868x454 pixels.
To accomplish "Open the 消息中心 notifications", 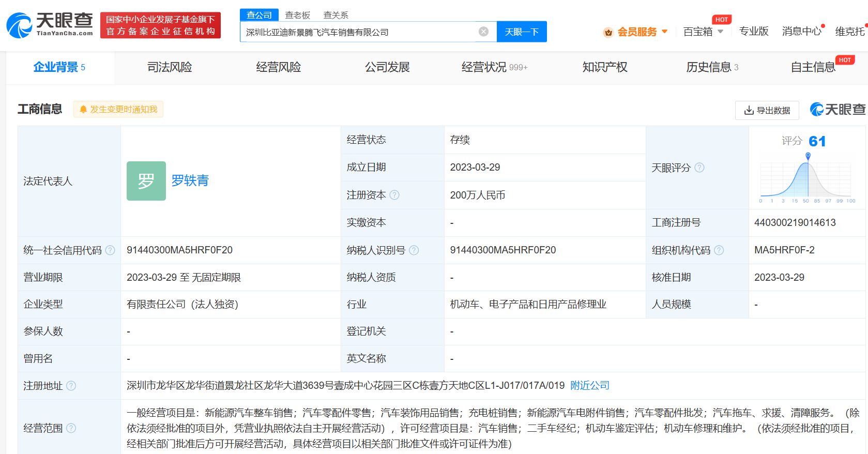I will click(x=801, y=32).
